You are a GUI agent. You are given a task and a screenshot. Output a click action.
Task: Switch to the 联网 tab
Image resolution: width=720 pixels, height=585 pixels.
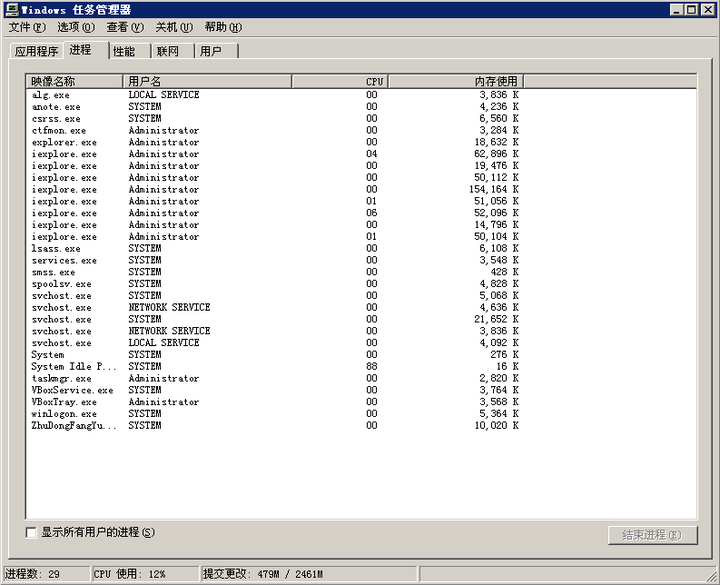(x=174, y=51)
